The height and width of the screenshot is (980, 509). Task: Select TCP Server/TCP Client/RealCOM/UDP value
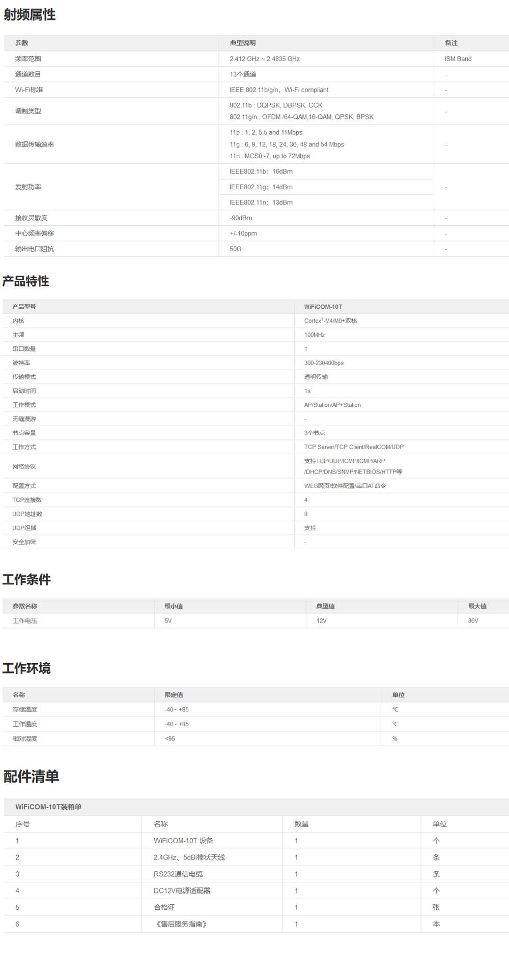(x=354, y=447)
